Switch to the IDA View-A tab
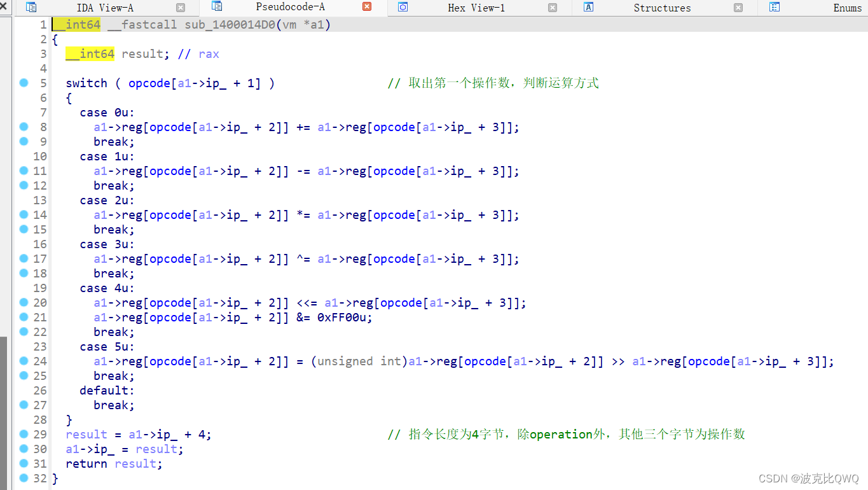The height and width of the screenshot is (490, 868). point(105,8)
